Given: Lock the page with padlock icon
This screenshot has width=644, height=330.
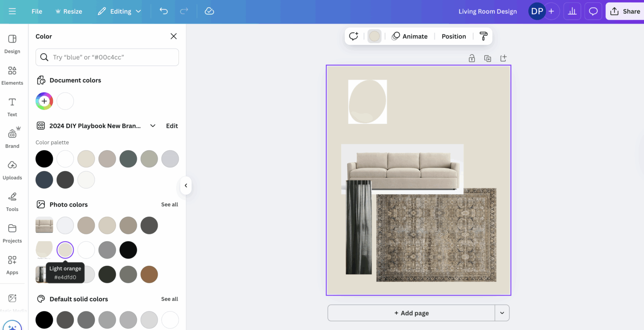Looking at the screenshot, I should (472, 58).
